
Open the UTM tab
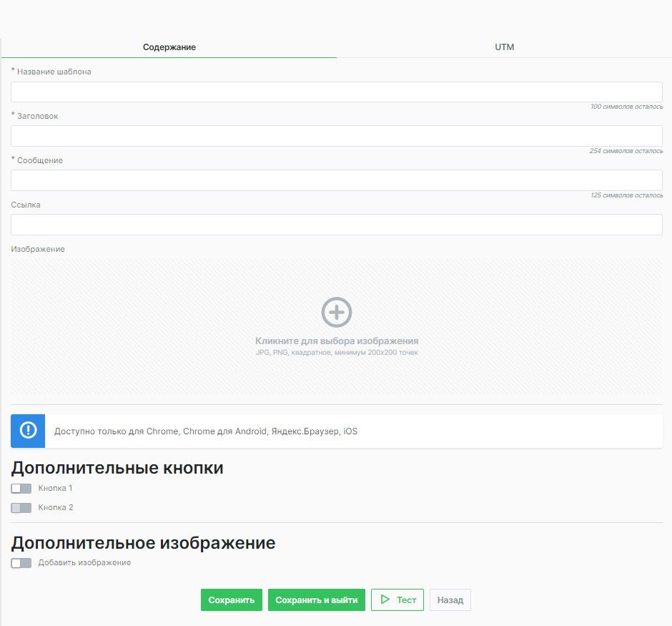click(x=504, y=47)
